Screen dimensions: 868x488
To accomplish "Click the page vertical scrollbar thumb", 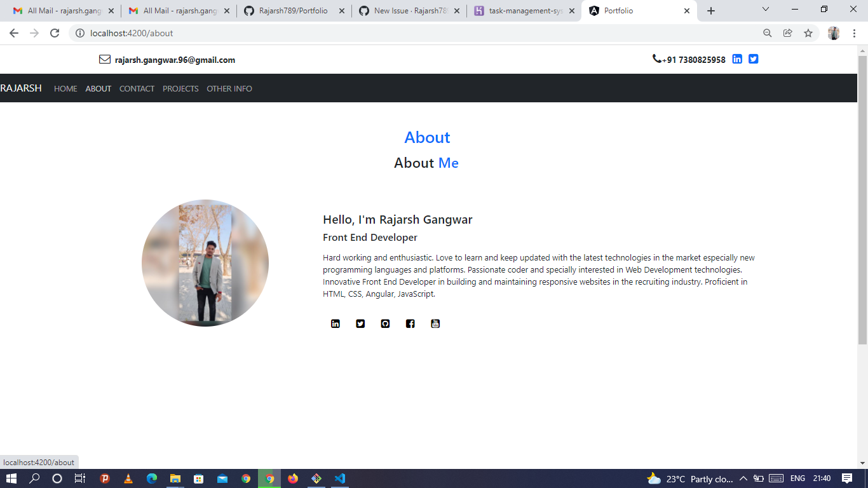I will pos(862,200).
